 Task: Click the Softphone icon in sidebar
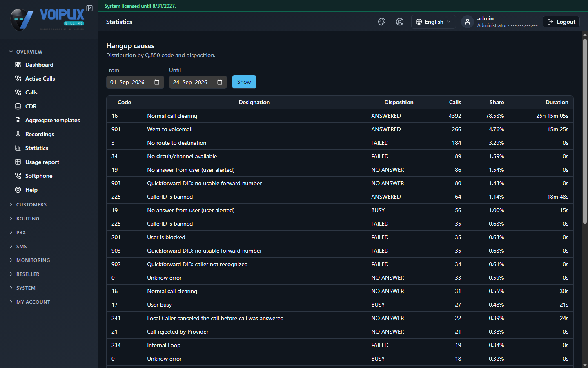point(18,176)
